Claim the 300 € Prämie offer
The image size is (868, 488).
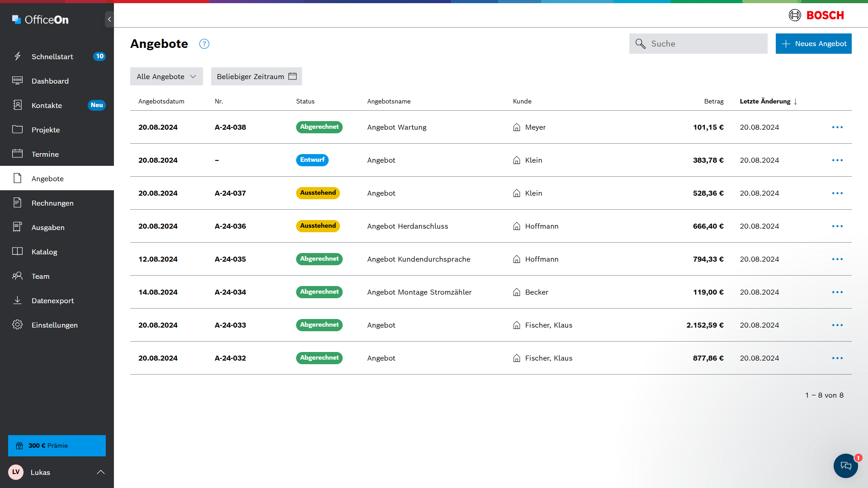[57, 446]
